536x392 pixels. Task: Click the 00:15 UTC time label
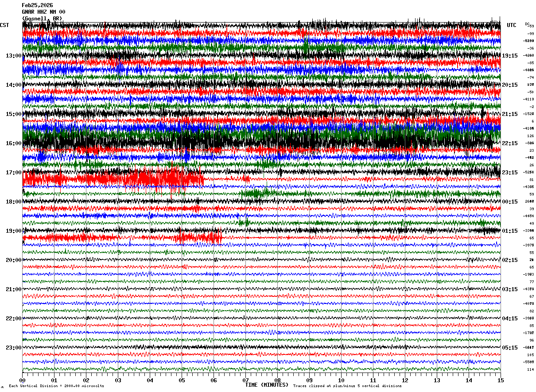coord(510,202)
